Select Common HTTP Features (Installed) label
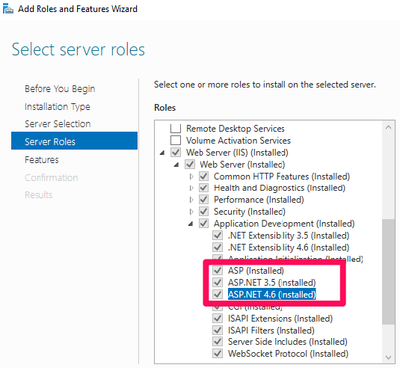 point(282,176)
